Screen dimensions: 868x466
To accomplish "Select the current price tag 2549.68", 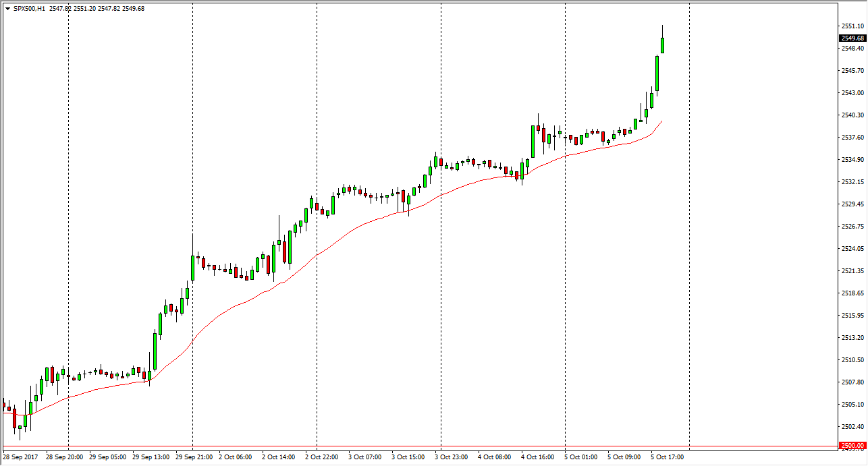I will coord(852,38).
